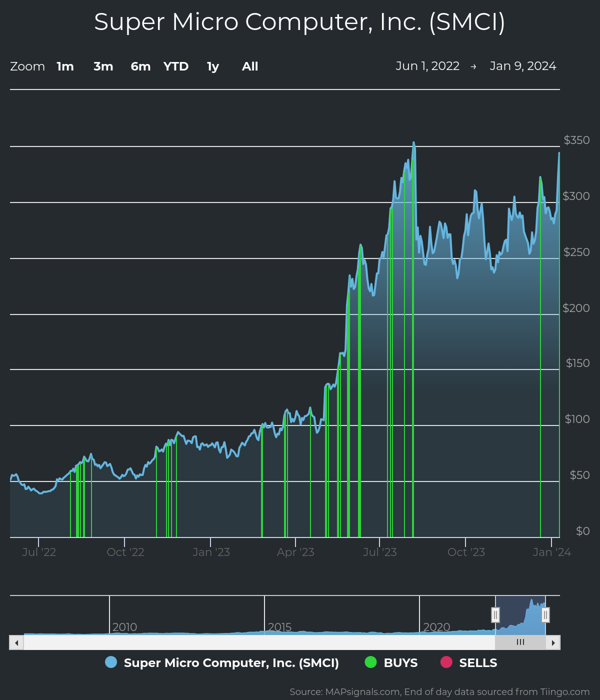Toggle Super Micro Computer series blue legend dot
The image size is (600, 700).
(111, 662)
